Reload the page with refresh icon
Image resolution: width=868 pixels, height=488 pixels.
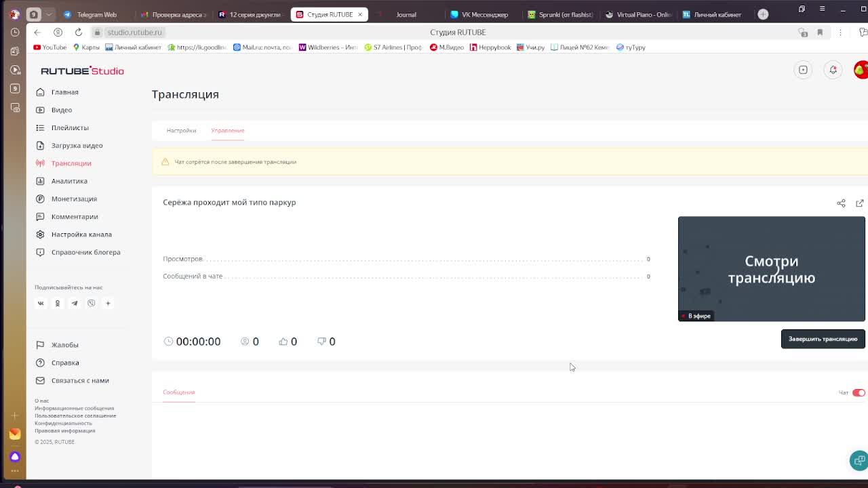pyautogui.click(x=79, y=32)
